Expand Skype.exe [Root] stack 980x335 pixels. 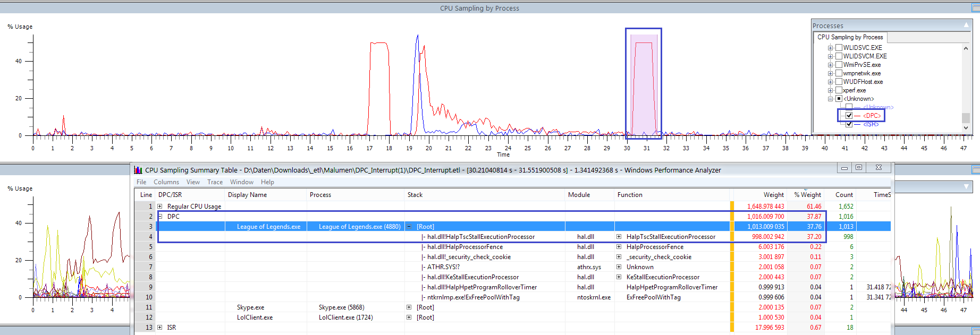click(x=409, y=307)
